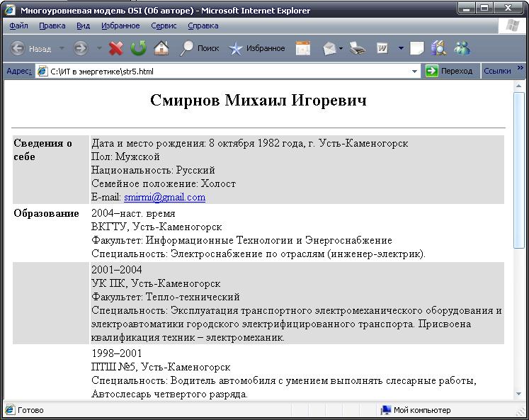This screenshot has width=529, height=420.
Task: Go to the Home page
Action: (x=161, y=48)
